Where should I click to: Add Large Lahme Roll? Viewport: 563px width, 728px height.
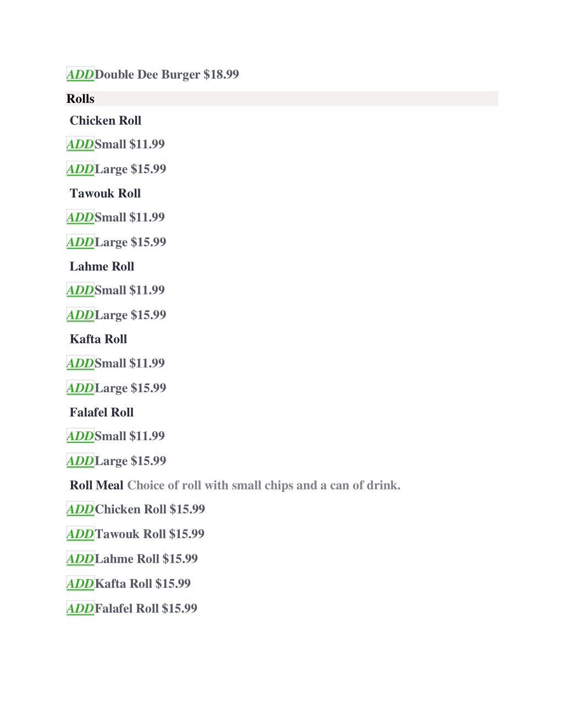click(x=80, y=315)
